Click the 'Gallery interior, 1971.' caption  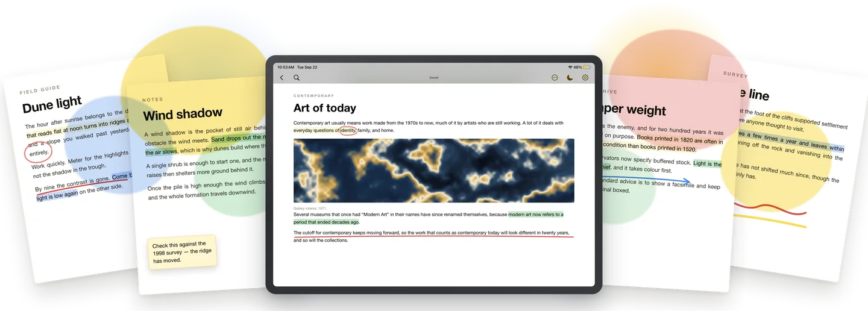tap(310, 209)
